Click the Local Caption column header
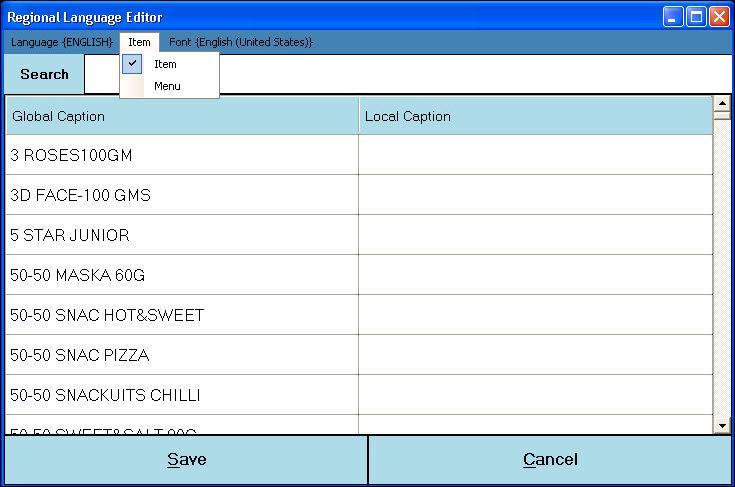Image resolution: width=735 pixels, height=487 pixels. [x=535, y=116]
